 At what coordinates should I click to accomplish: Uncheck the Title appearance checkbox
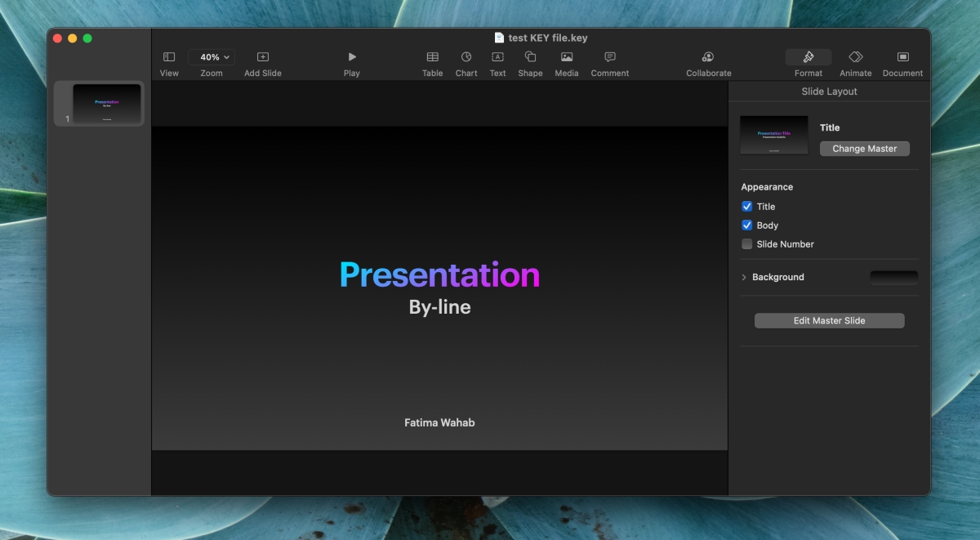point(746,207)
